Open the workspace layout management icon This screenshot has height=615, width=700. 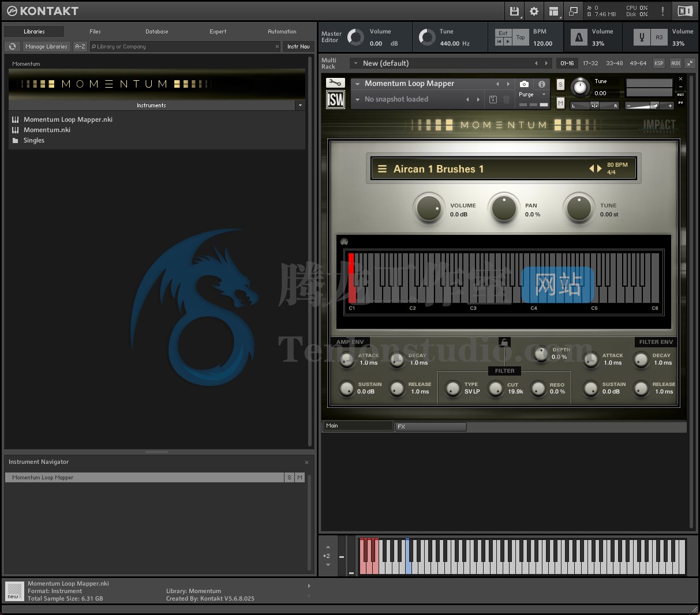(553, 11)
